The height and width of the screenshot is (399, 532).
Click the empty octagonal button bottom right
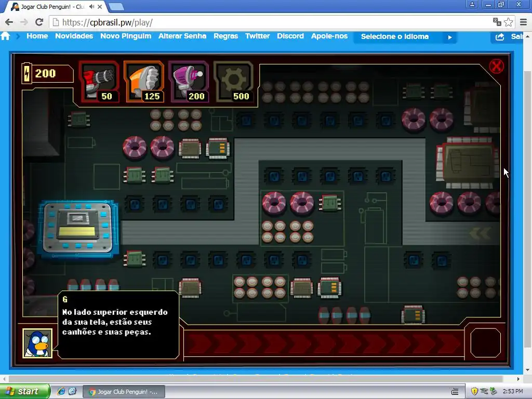[486, 343]
